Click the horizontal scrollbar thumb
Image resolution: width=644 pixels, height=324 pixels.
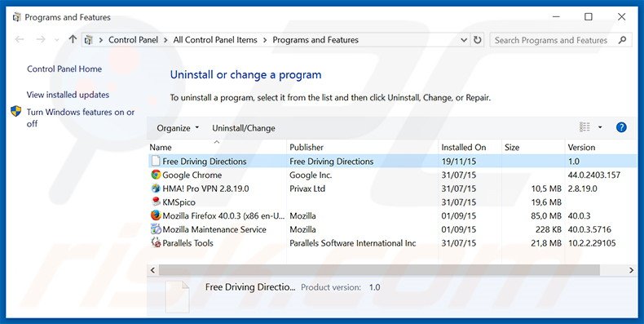379,270
